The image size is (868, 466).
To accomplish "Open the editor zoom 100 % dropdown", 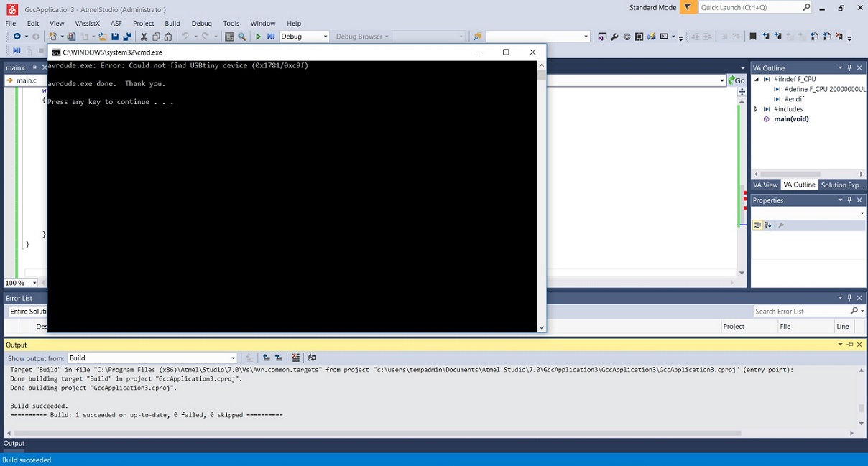I will point(34,283).
